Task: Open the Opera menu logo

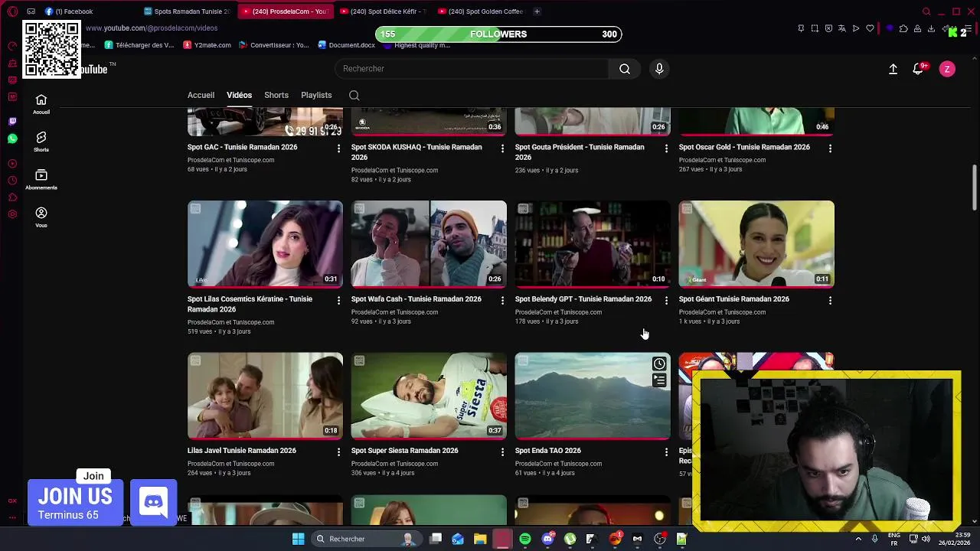Action: [x=12, y=11]
